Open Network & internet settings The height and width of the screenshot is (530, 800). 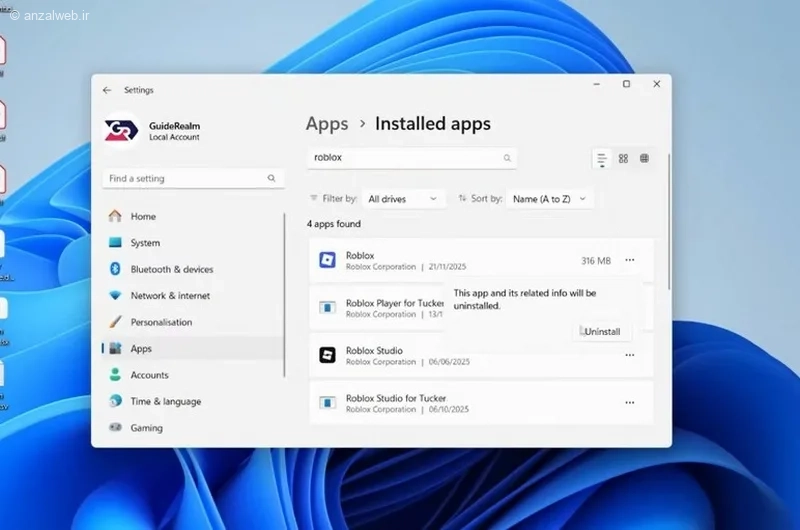tap(193, 296)
